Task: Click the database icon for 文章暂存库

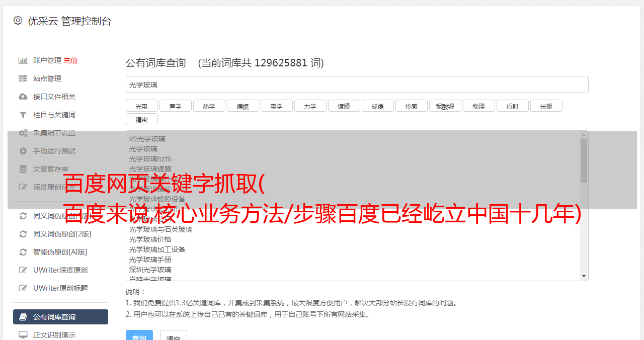Action: [23, 169]
